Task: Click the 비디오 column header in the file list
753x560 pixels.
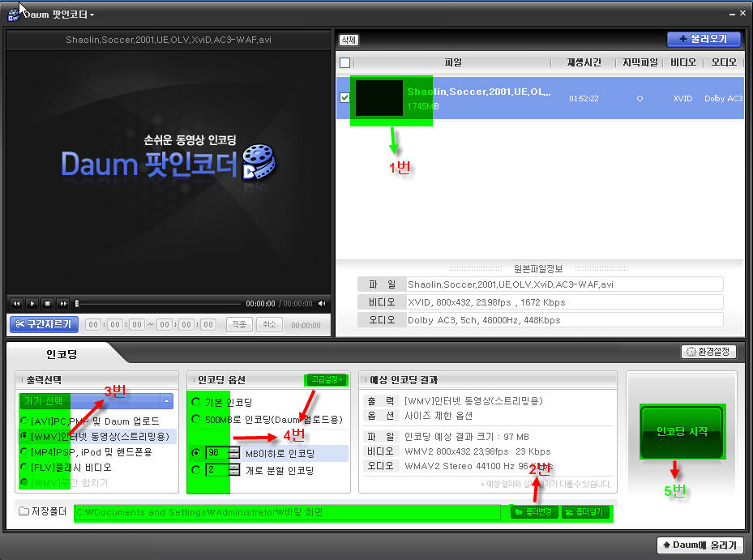Action: click(x=682, y=62)
